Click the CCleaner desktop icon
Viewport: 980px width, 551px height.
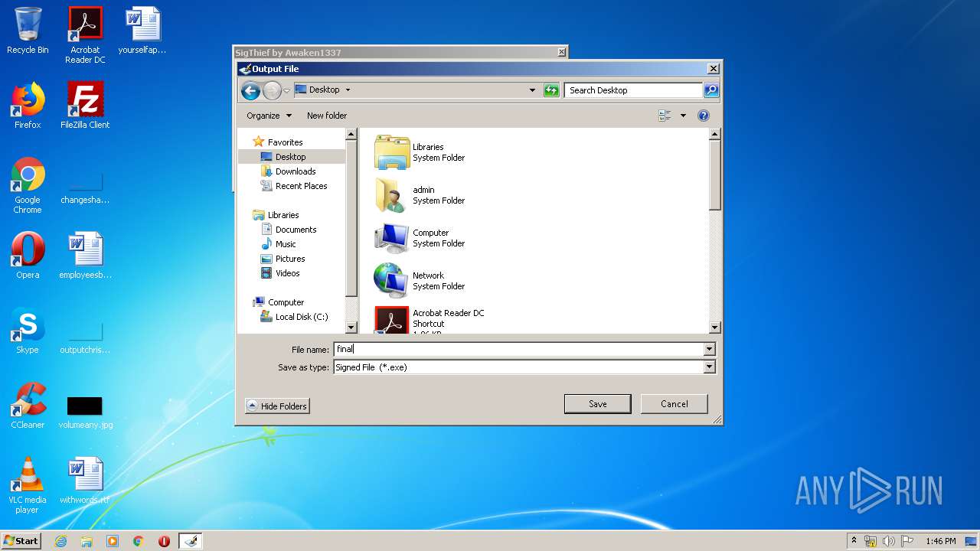(28, 406)
